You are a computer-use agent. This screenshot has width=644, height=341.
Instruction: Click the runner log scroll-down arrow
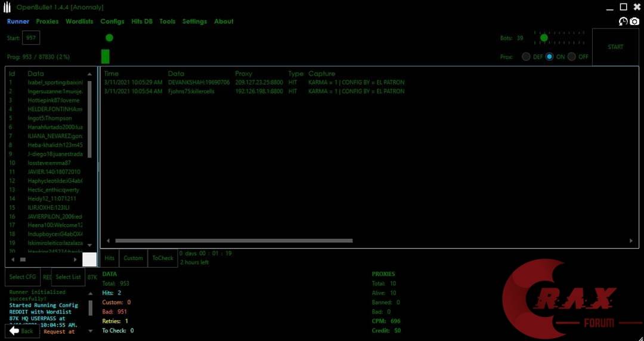click(91, 331)
